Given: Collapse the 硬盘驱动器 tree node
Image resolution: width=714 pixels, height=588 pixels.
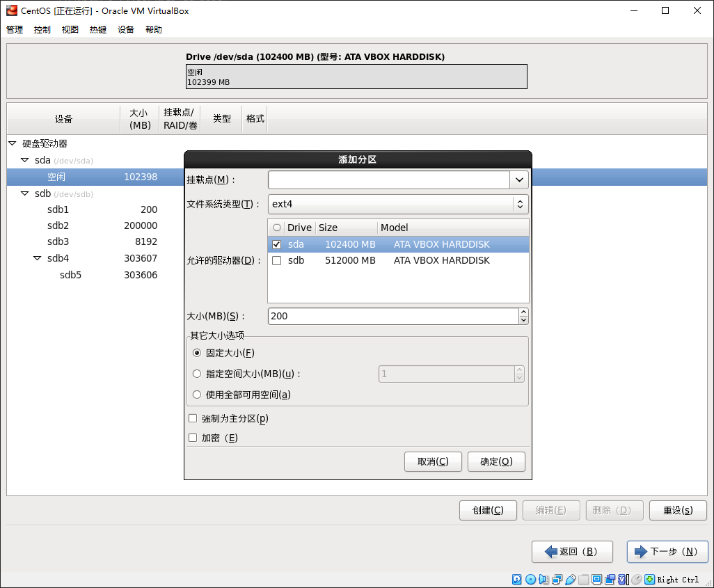Looking at the screenshot, I should (13, 143).
